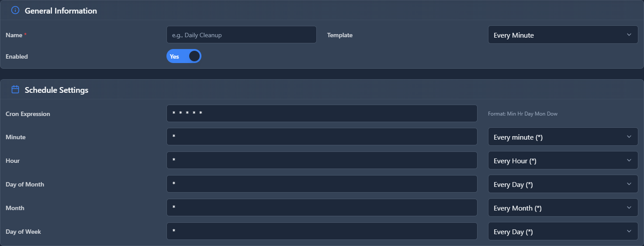The height and width of the screenshot is (246, 644).
Task: Click into the Cron Expression field
Action: click(322, 114)
